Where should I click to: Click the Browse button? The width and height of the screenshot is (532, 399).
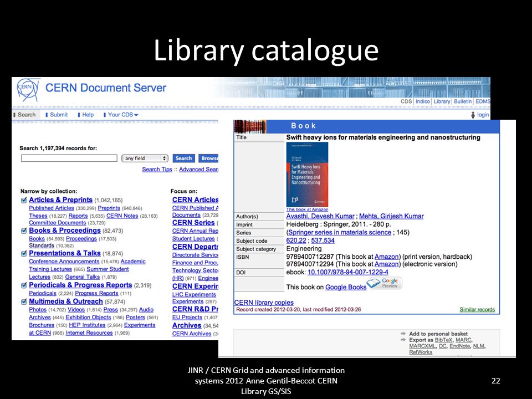pyautogui.click(x=209, y=158)
